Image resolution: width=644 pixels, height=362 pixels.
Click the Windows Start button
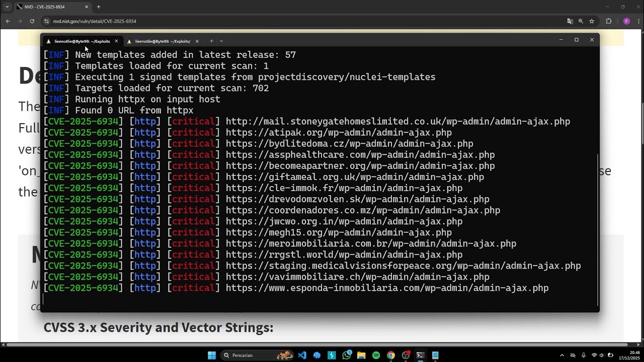212,355
